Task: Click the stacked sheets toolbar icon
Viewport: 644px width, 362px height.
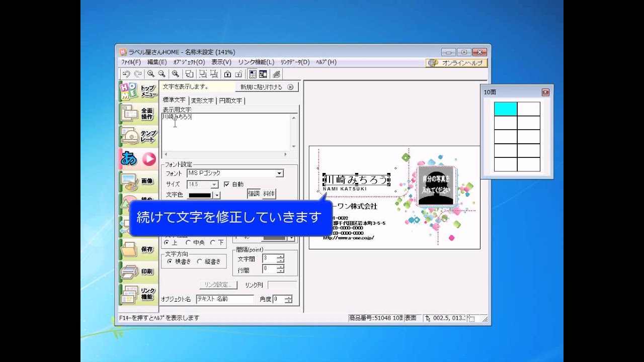Action: pyautogui.click(x=276, y=74)
